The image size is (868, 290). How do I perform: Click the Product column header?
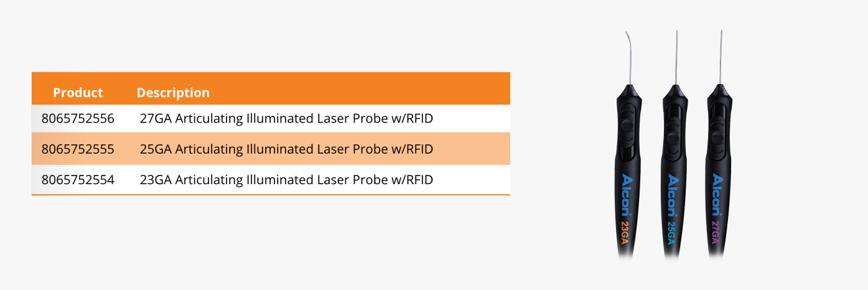point(78,93)
